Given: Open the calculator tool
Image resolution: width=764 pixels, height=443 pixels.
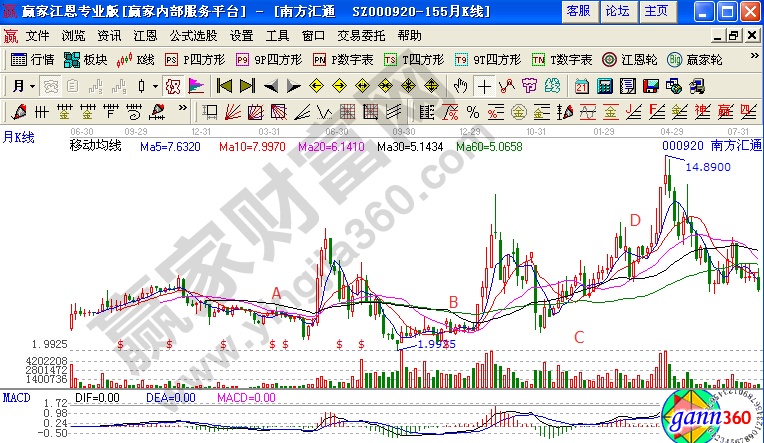Looking at the screenshot, I should pos(605,86).
